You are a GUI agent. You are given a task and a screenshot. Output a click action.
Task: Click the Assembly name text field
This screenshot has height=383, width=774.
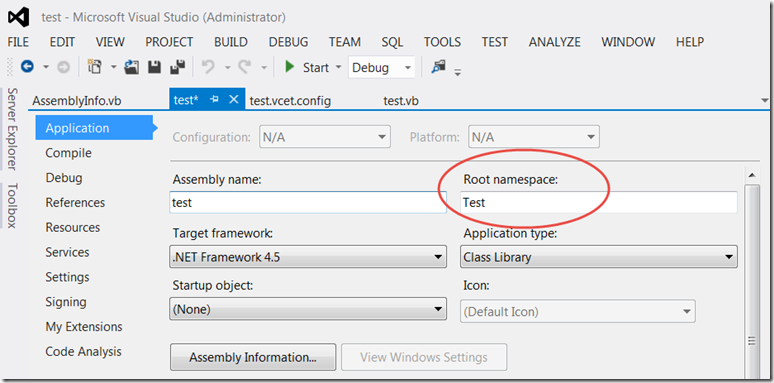pos(308,202)
